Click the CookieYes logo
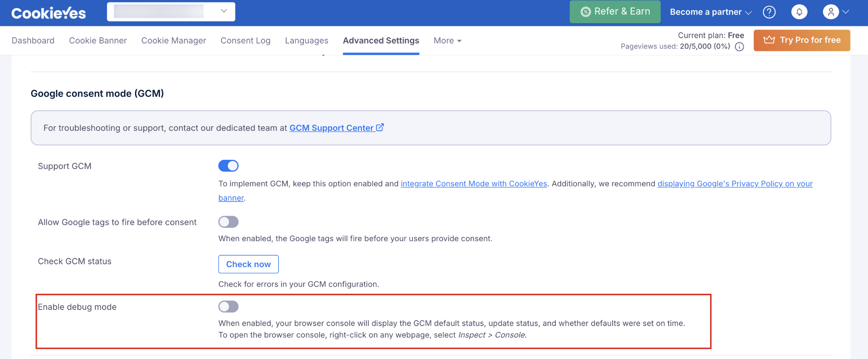The height and width of the screenshot is (359, 868). coord(49,13)
